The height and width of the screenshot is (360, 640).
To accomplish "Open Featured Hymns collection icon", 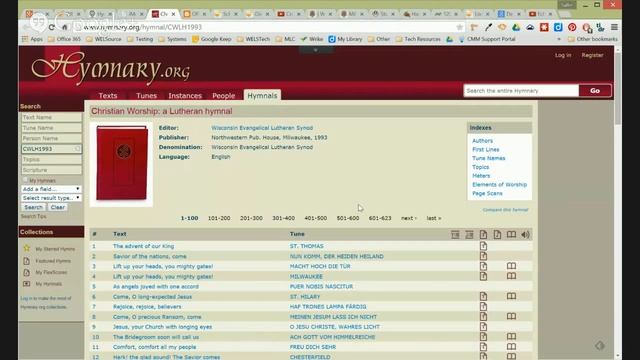I will point(27,260).
